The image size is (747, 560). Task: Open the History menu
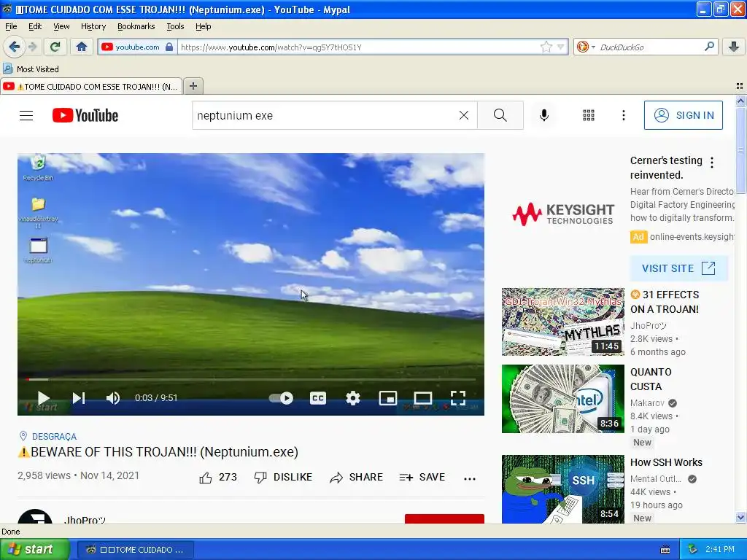93,26
